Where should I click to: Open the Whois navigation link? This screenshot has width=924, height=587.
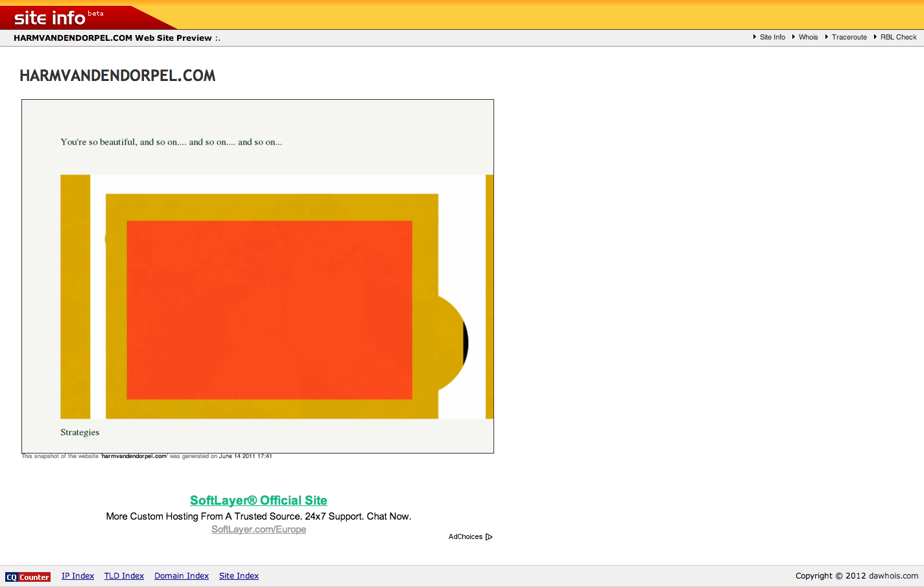(808, 38)
